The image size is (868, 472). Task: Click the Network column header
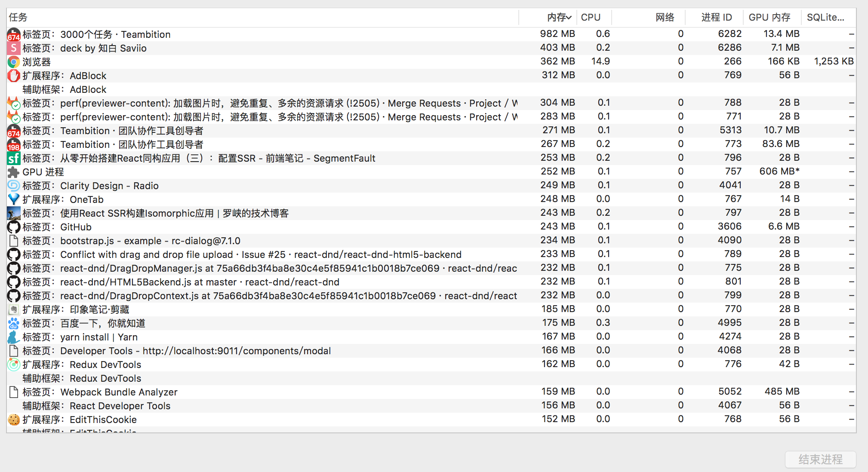click(x=665, y=18)
